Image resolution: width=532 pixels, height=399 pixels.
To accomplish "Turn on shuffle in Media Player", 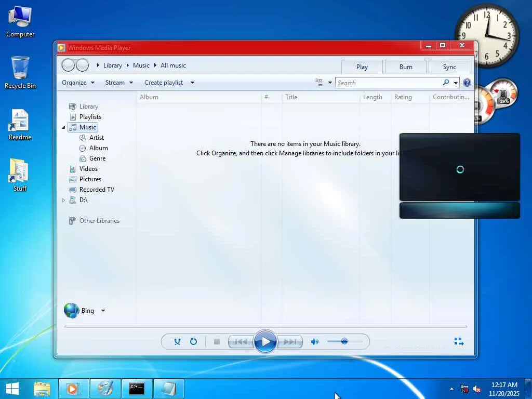I will (x=177, y=342).
